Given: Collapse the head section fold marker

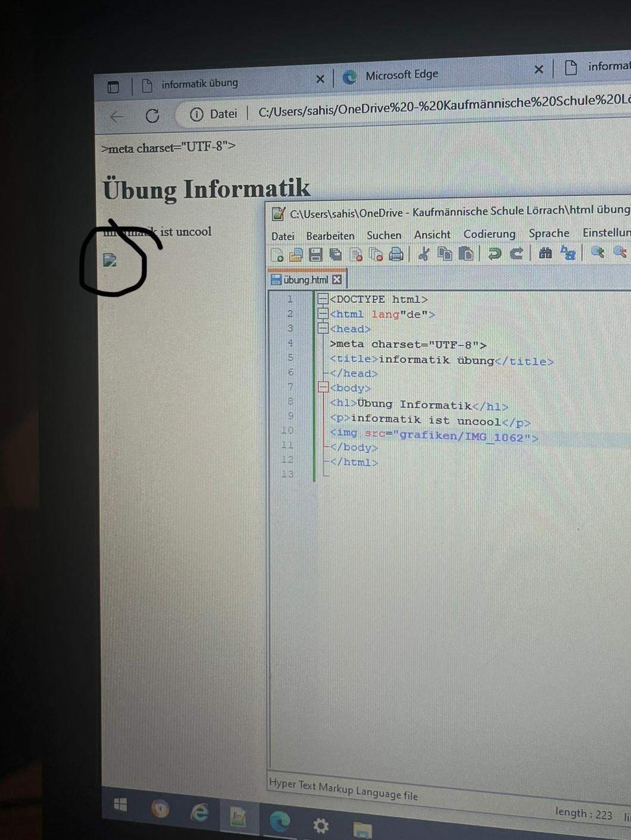Looking at the screenshot, I should pos(323,328).
